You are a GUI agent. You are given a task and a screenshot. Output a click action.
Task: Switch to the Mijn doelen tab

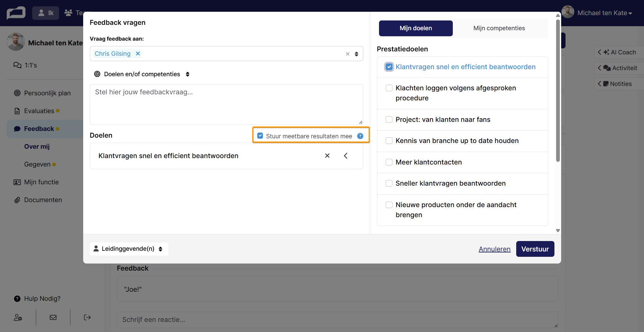point(416,28)
